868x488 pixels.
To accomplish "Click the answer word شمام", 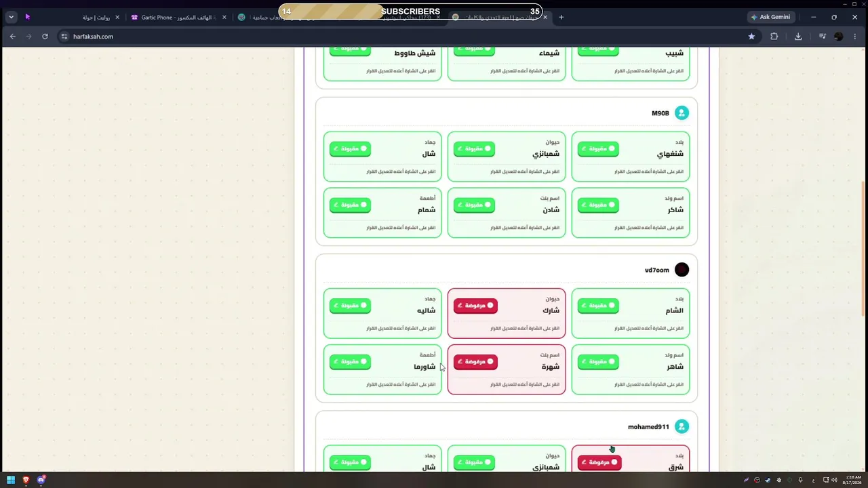I will (427, 209).
